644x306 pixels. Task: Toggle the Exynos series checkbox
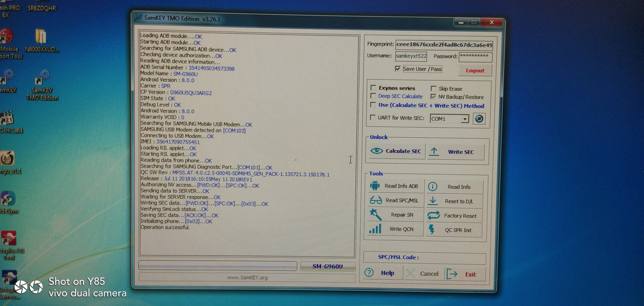pos(373,88)
